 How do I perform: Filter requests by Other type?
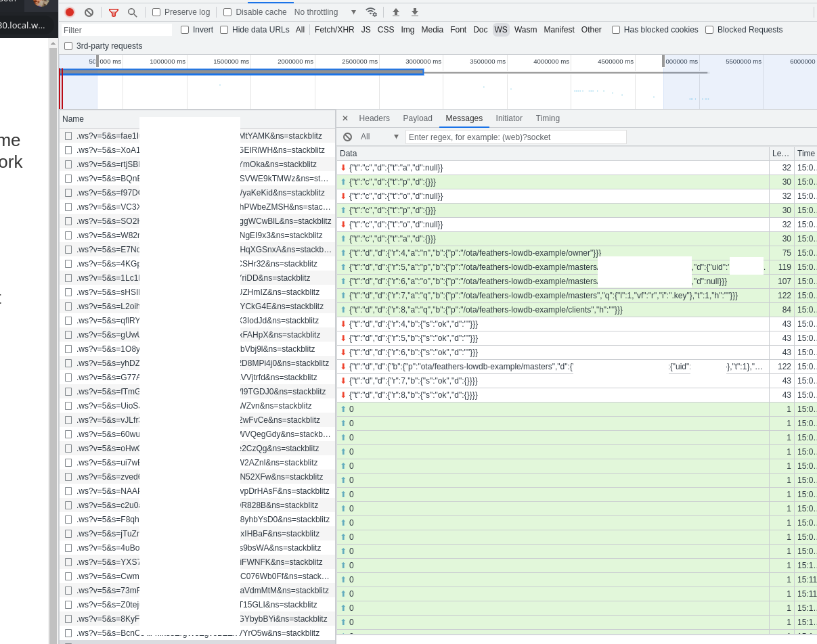592,30
